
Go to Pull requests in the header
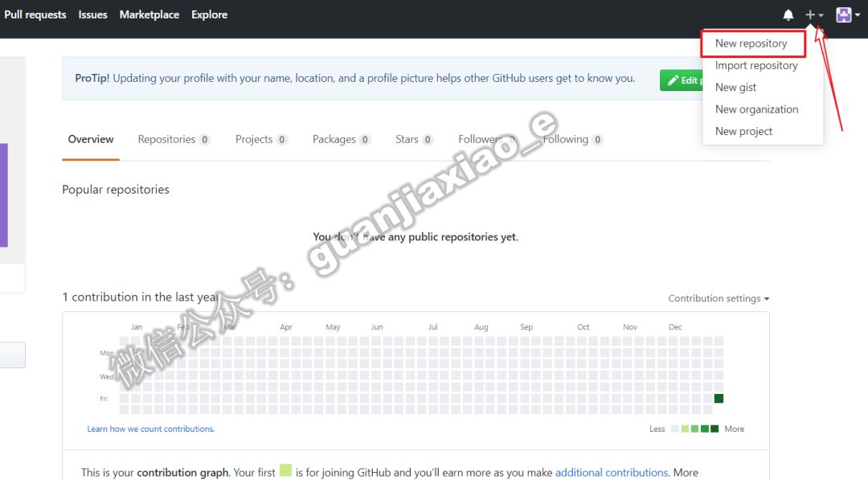35,14
